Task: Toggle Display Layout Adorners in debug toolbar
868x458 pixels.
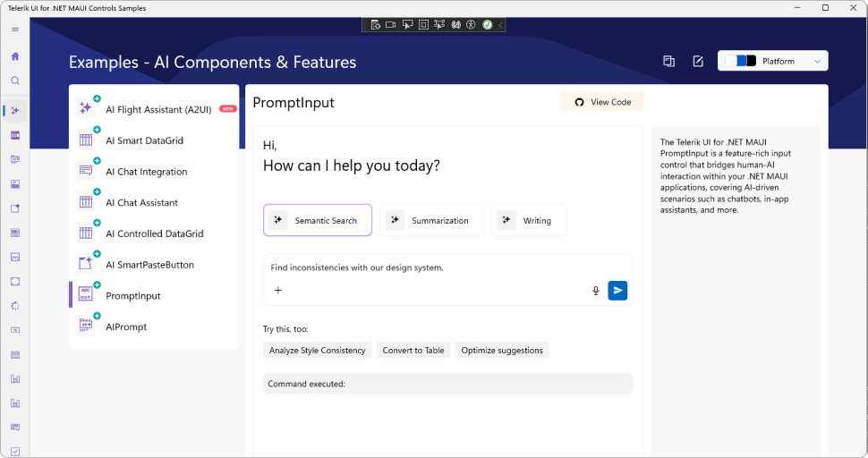Action: click(423, 25)
